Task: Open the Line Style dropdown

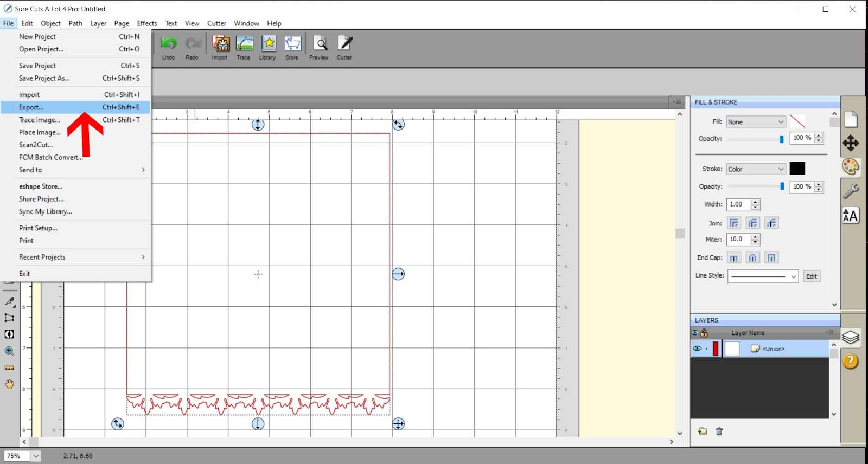Action: coord(763,276)
